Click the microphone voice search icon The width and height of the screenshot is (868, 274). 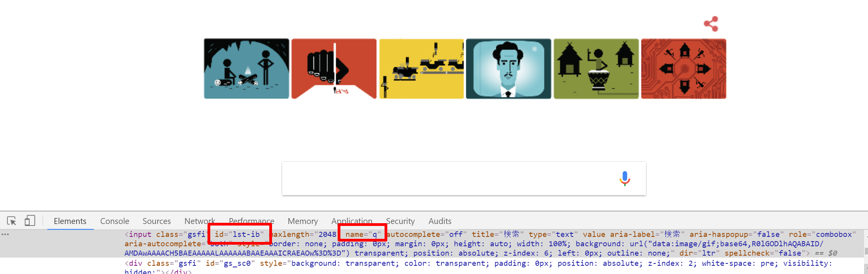pyautogui.click(x=625, y=178)
